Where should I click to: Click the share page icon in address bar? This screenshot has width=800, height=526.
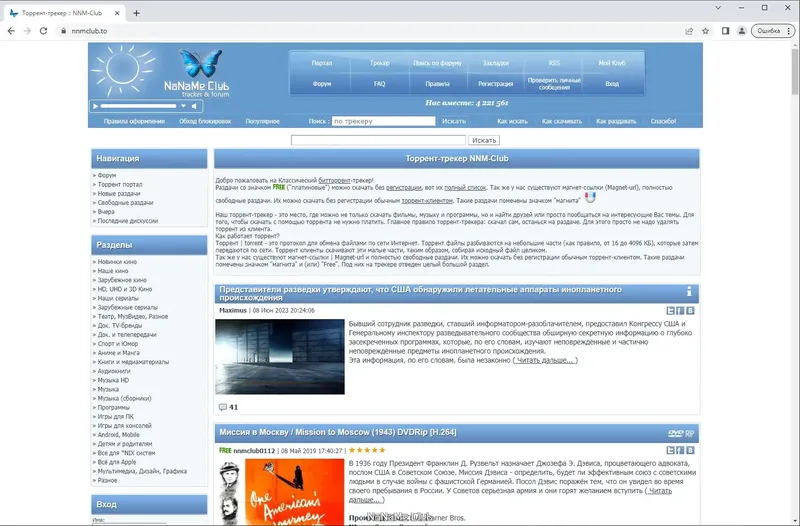pyautogui.click(x=689, y=31)
